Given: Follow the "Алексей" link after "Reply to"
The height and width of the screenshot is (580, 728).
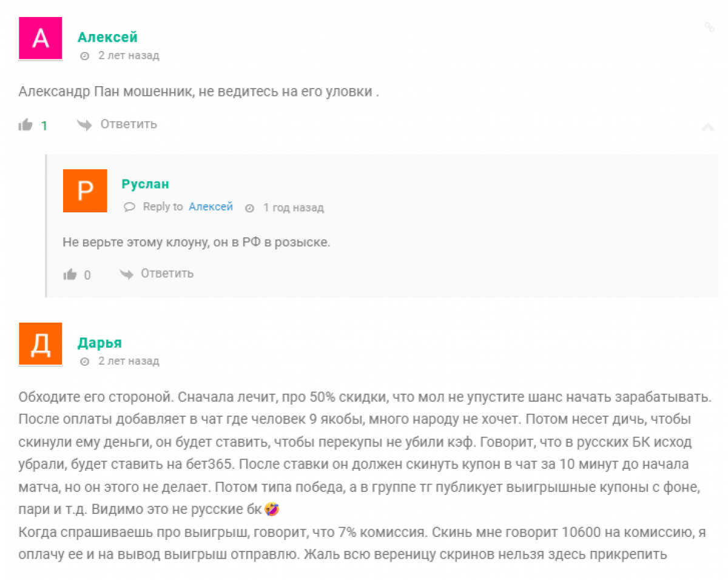Looking at the screenshot, I should click(x=211, y=207).
